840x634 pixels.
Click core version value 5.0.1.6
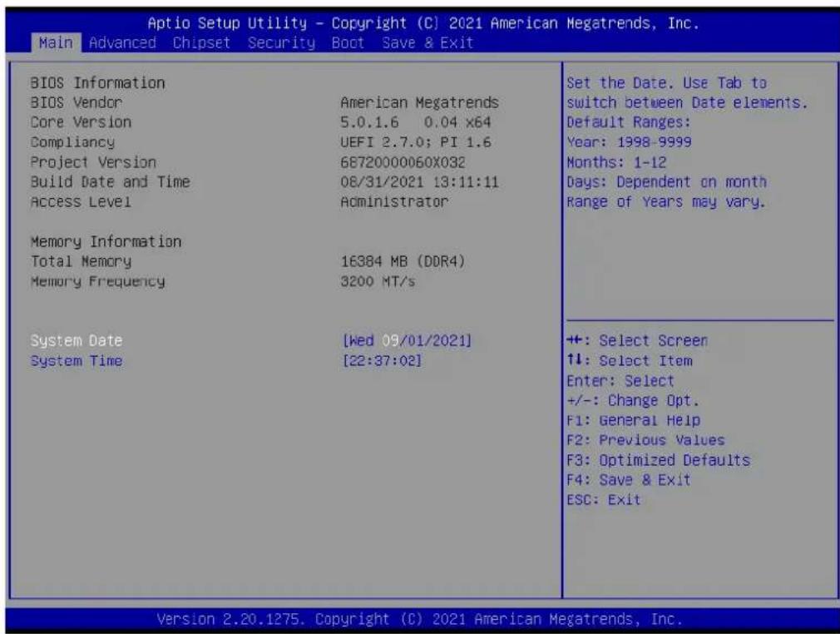369,122
